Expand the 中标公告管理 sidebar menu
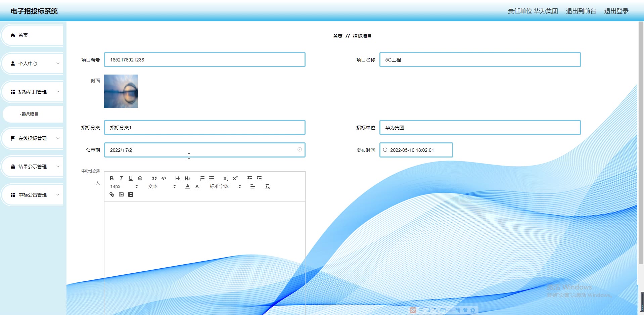This screenshot has height=315, width=644. point(33,195)
